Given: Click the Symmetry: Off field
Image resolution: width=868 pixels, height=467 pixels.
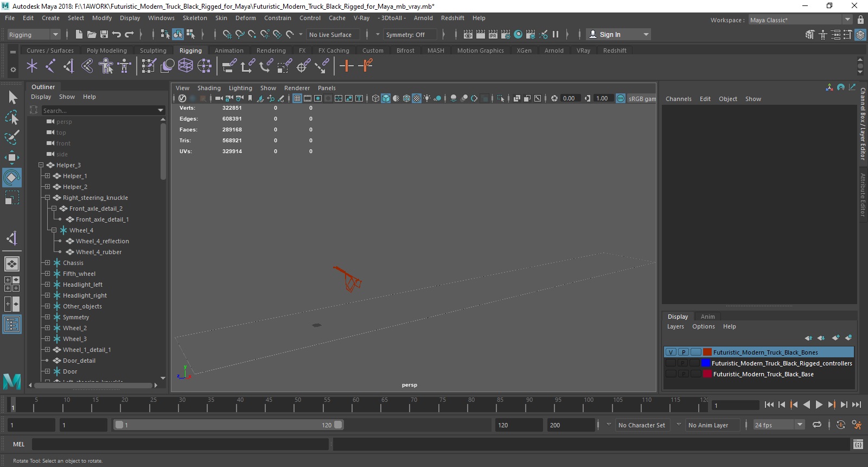Looking at the screenshot, I should [x=410, y=35].
